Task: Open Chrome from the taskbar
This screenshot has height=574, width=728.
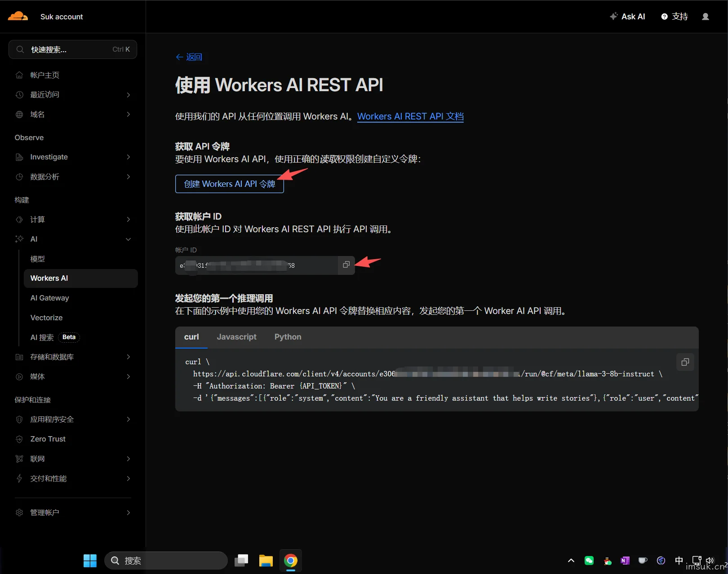Action: click(x=291, y=561)
